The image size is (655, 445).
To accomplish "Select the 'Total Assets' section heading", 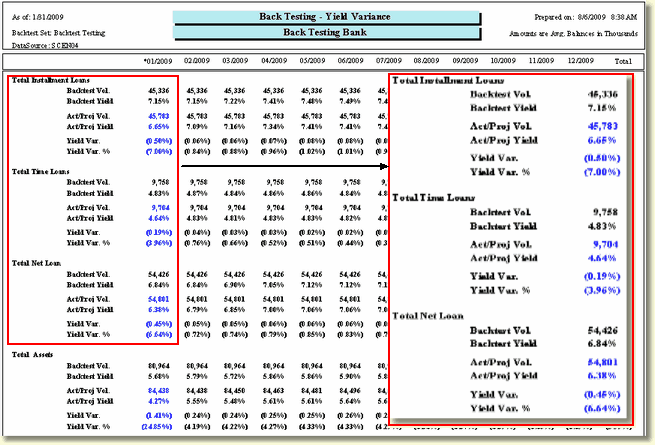I will [32, 355].
